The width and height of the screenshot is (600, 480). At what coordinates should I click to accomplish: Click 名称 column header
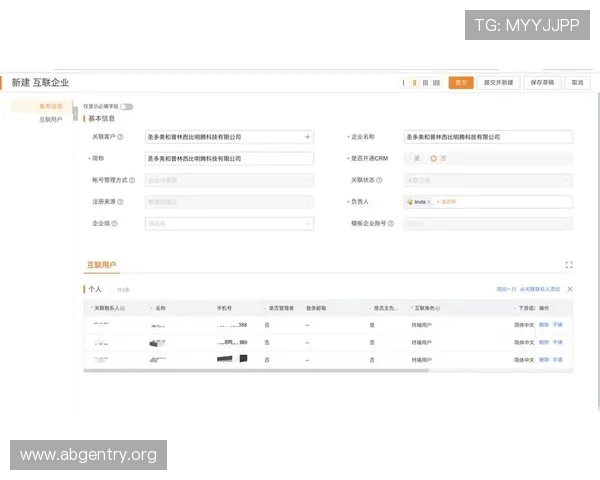pos(160,308)
